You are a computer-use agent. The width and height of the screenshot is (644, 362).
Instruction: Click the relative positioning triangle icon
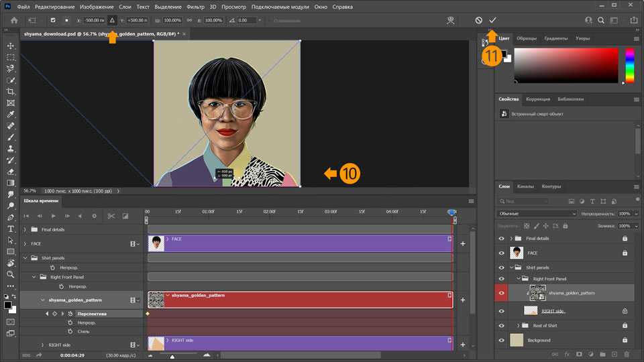click(x=112, y=21)
